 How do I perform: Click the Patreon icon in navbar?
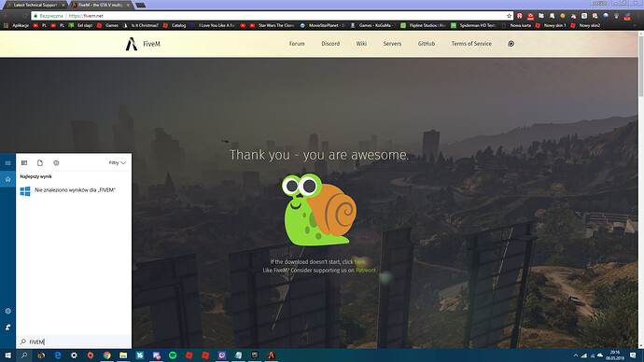(x=511, y=44)
